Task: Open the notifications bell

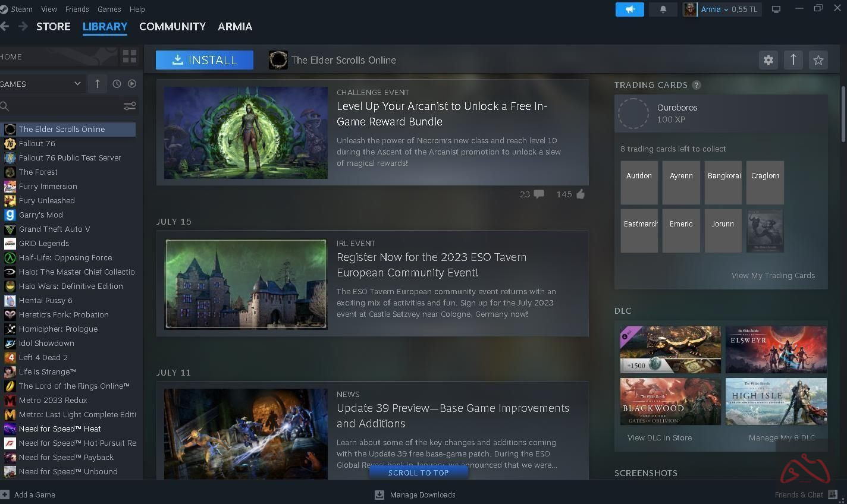Action: pyautogui.click(x=663, y=10)
